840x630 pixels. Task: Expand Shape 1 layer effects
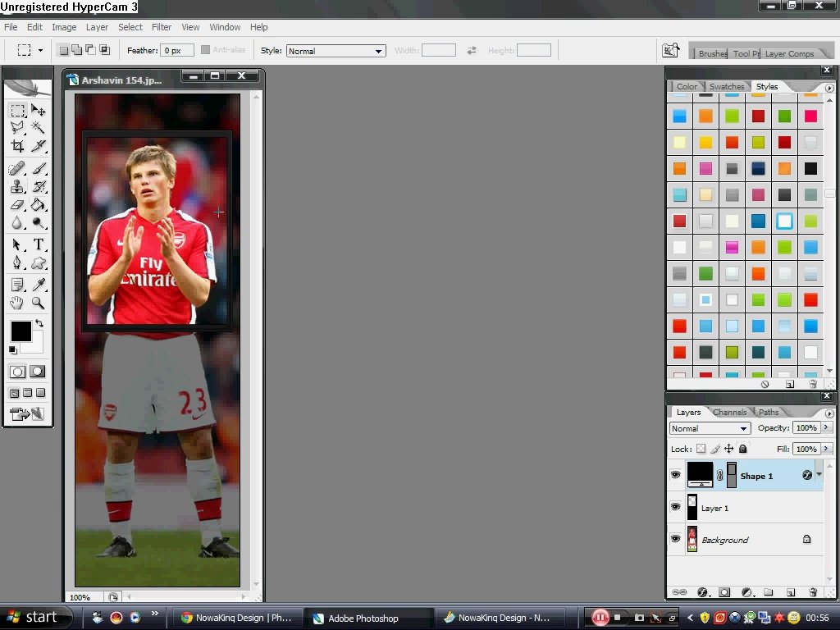(819, 475)
